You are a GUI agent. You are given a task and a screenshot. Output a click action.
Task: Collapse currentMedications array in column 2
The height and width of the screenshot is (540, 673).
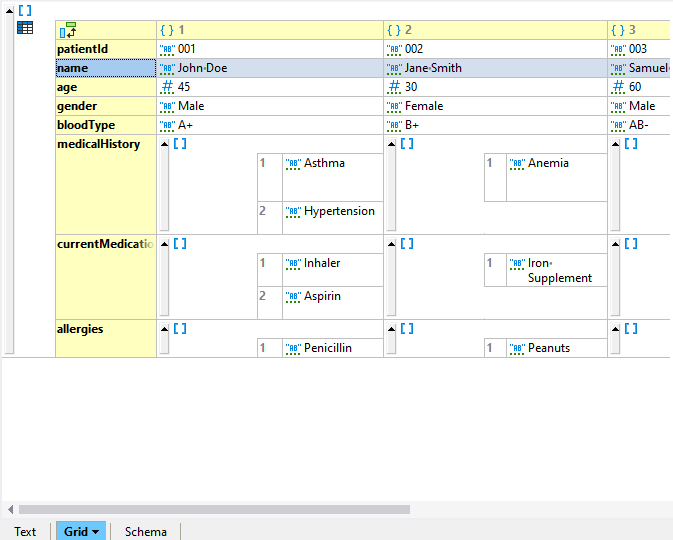pyautogui.click(x=391, y=244)
